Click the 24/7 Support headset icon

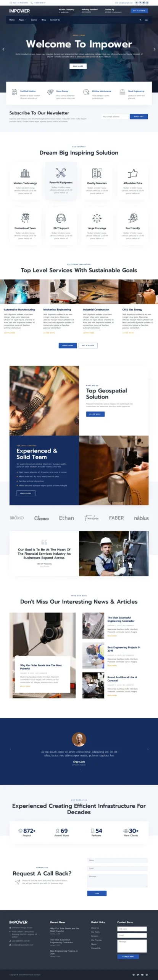[61, 218]
